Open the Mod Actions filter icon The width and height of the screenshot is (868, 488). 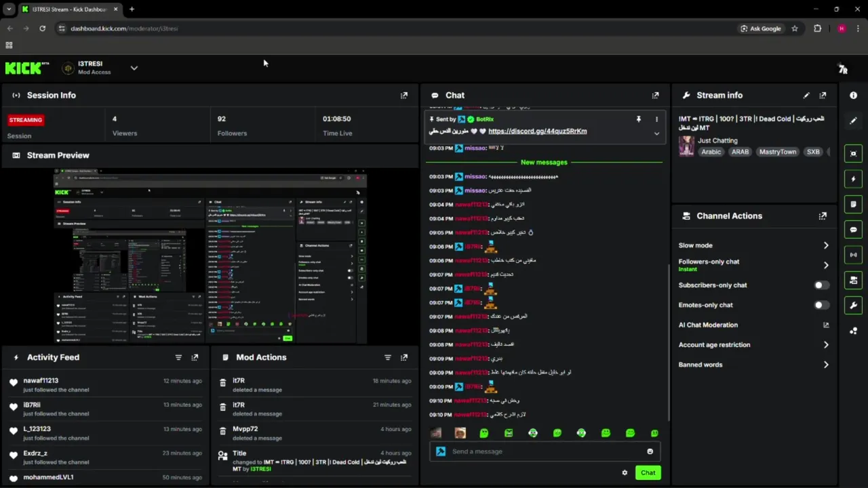tap(388, 357)
